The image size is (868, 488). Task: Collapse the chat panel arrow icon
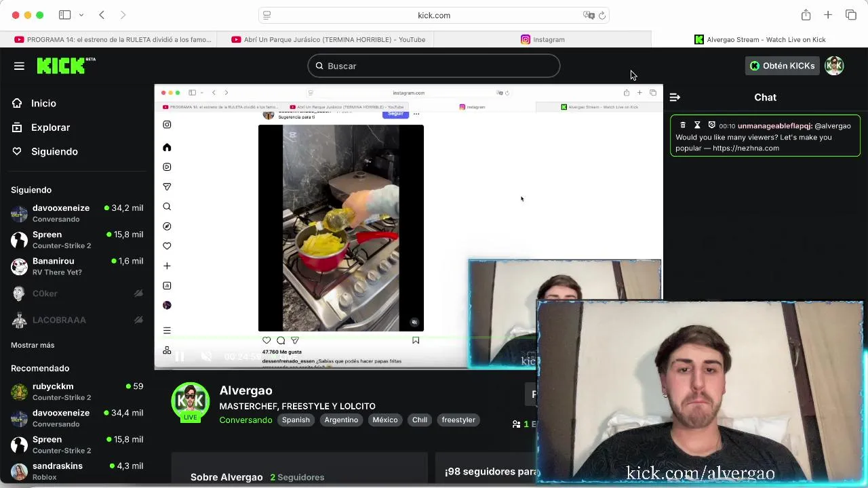pyautogui.click(x=675, y=98)
